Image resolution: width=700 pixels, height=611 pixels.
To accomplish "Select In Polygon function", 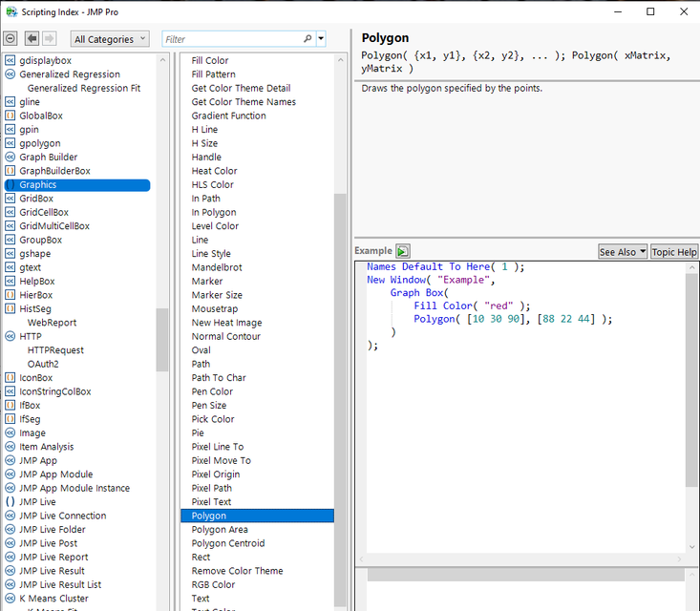I will [x=214, y=213].
